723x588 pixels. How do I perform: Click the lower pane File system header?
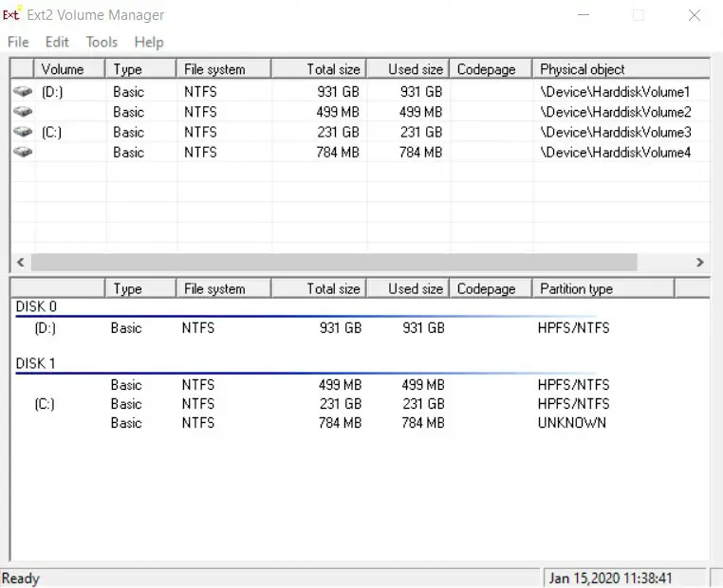[224, 288]
